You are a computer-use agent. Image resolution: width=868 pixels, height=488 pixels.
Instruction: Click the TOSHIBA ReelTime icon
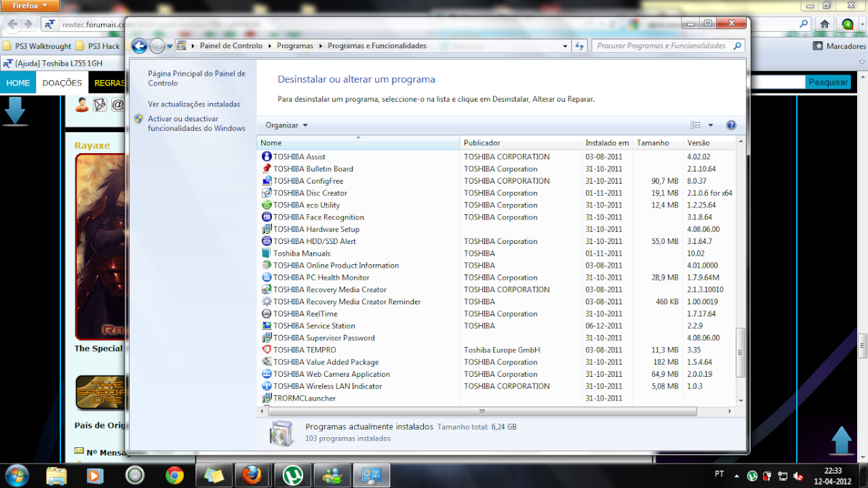tap(267, 314)
